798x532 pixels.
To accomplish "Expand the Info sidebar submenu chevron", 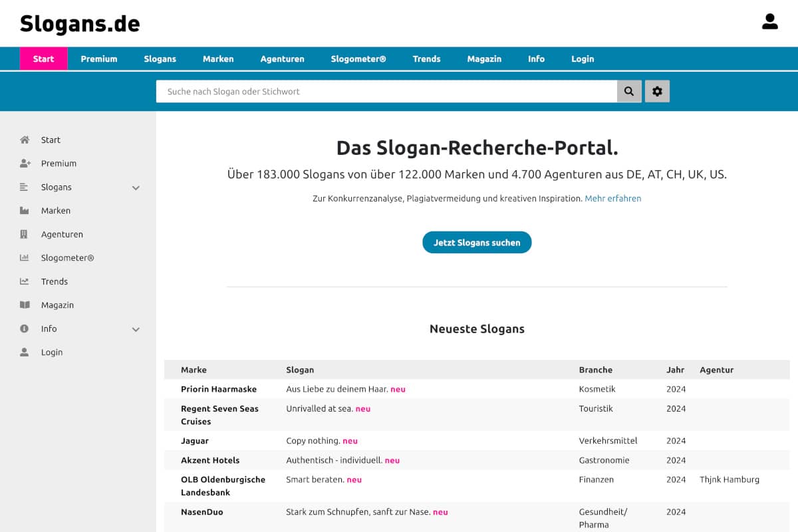I will pos(136,329).
